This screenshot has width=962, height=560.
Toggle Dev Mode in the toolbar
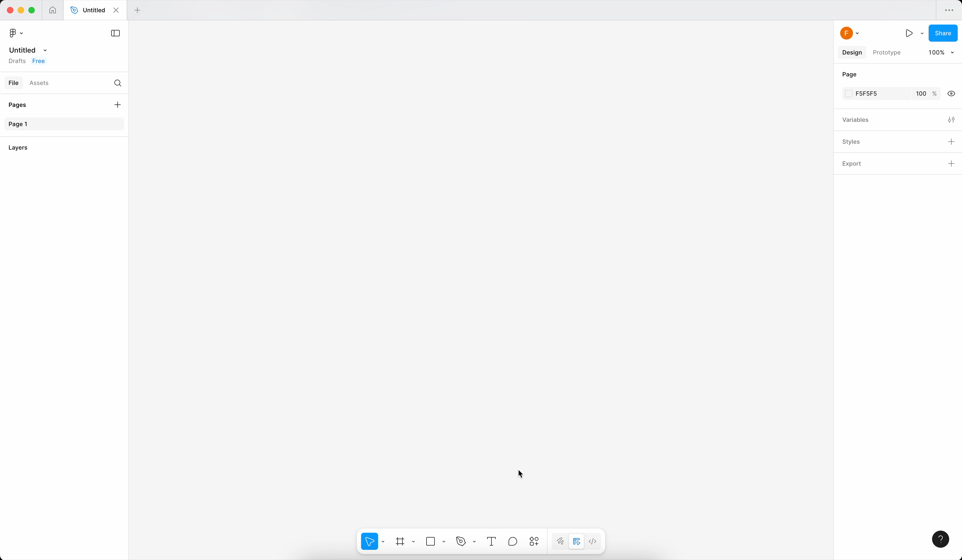coord(592,541)
